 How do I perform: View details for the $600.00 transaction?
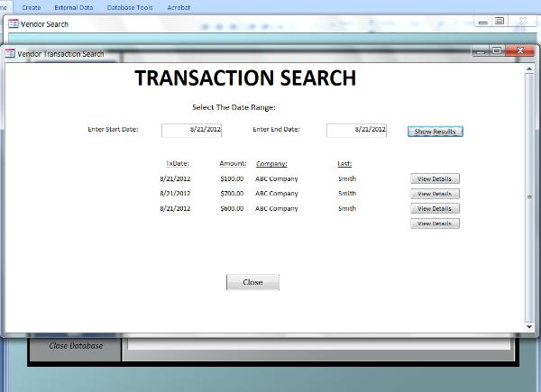tap(435, 208)
